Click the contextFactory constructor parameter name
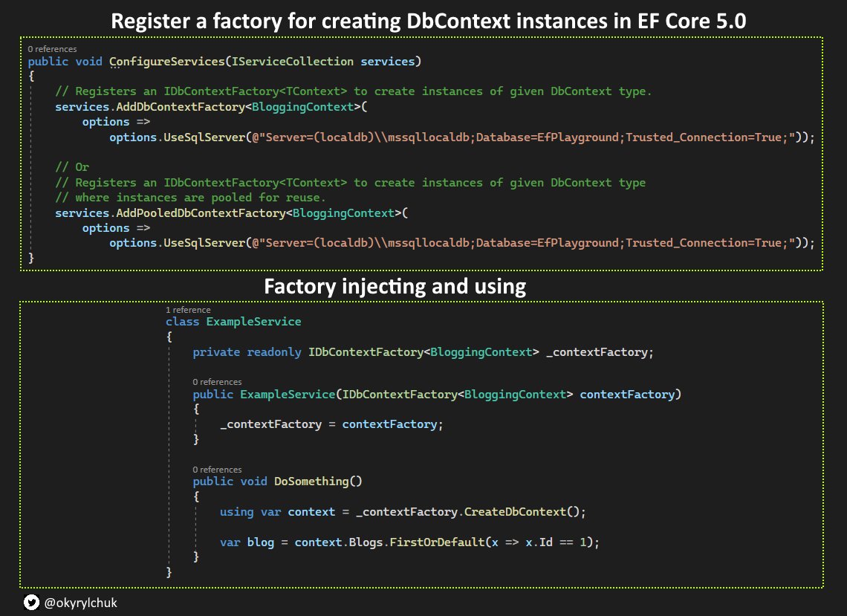This screenshot has width=847, height=616. (627, 395)
